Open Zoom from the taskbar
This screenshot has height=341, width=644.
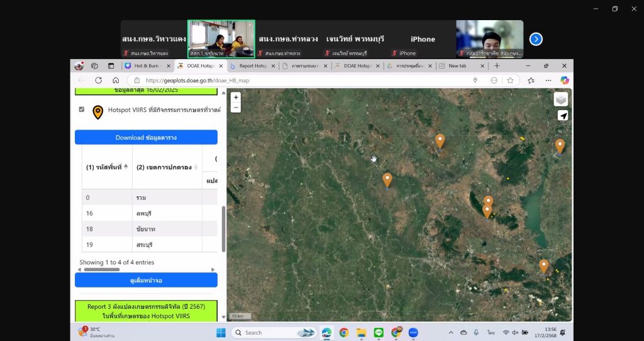(x=413, y=332)
